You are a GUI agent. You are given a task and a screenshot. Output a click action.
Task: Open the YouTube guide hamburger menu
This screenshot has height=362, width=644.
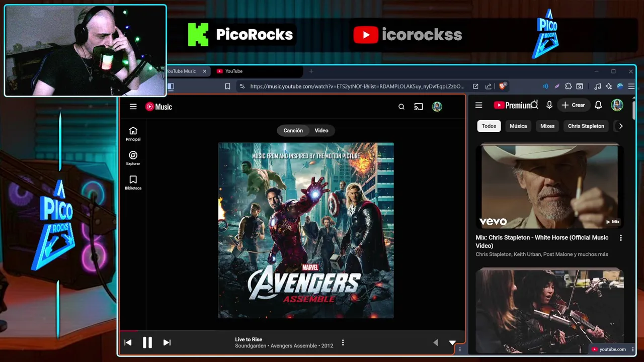pos(479,105)
